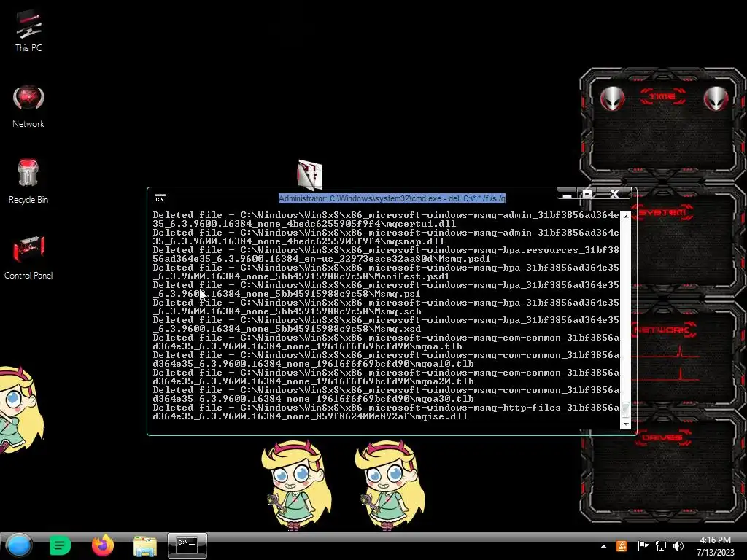Open the Control Panel desktop icon
This screenshot has width=747, height=560.
pos(28,257)
